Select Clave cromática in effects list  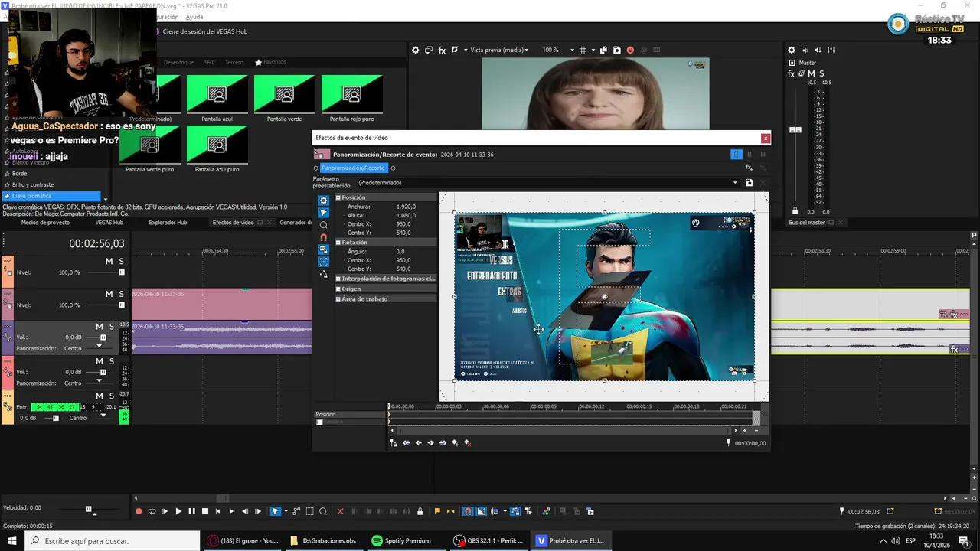52,196
